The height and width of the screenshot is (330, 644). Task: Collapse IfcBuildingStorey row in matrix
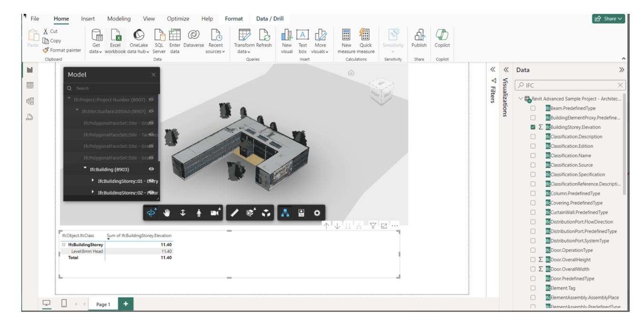point(64,245)
